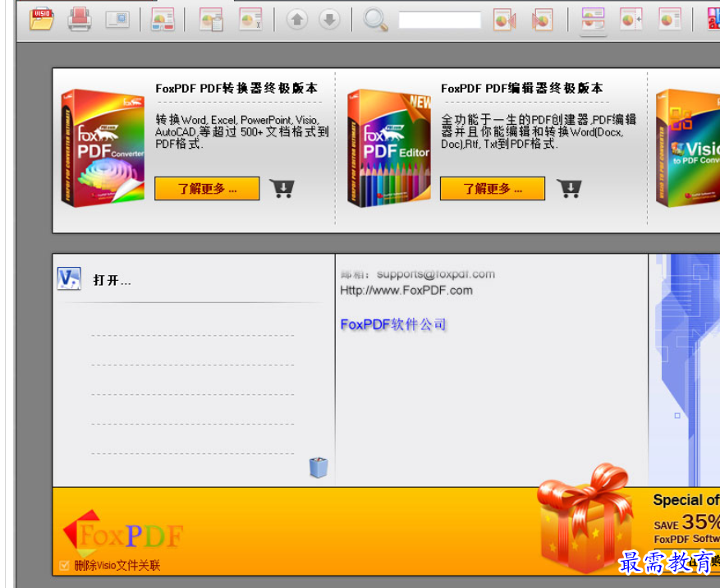Click the supports@foxpdf.com email link
This screenshot has height=588, width=720.
coord(436,274)
